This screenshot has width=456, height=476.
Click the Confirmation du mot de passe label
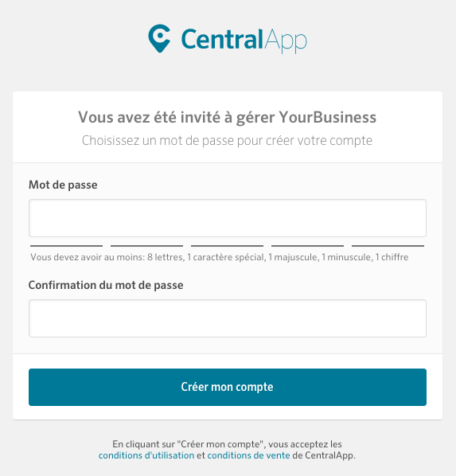[x=106, y=285]
